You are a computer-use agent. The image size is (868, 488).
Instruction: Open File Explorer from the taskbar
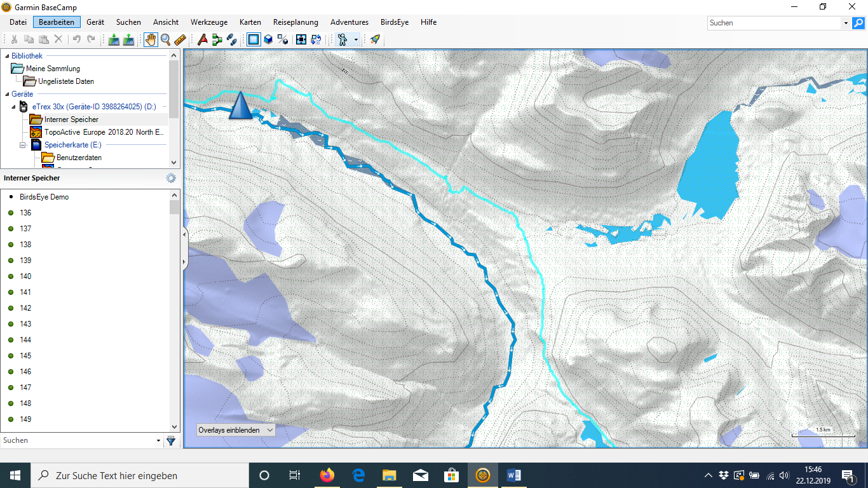pyautogui.click(x=390, y=475)
